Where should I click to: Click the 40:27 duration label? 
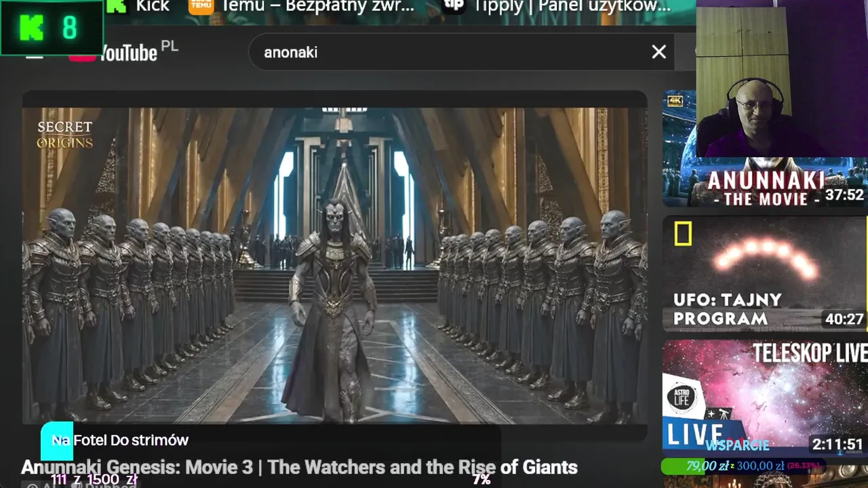tap(844, 319)
